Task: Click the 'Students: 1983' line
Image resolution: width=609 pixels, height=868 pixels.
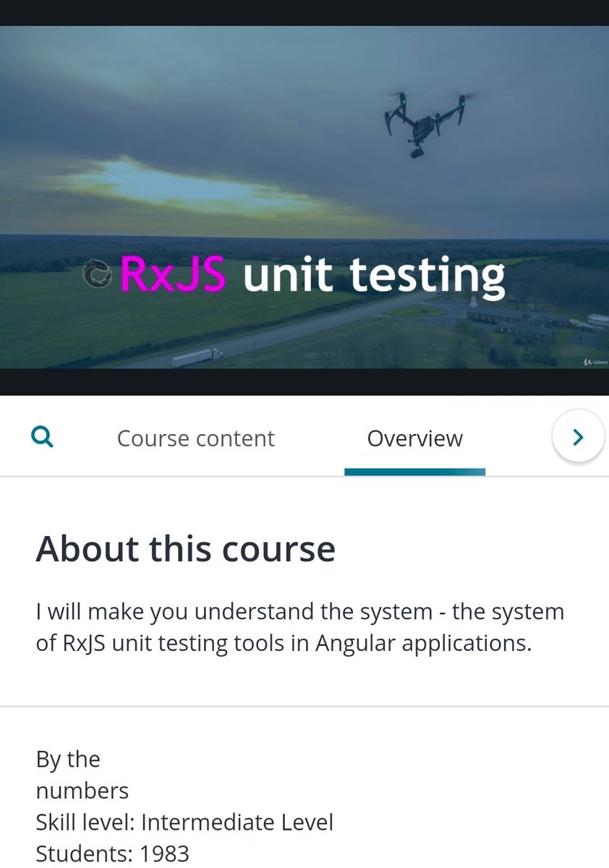Action: (112, 854)
